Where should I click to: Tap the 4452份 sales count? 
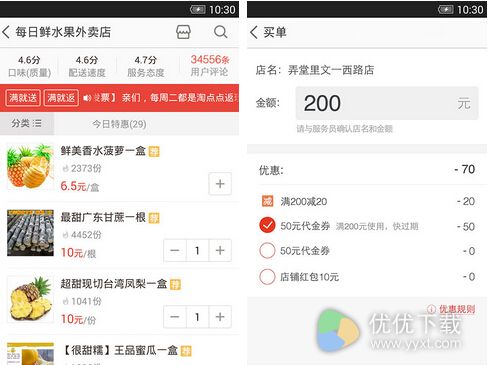pyautogui.click(x=82, y=235)
